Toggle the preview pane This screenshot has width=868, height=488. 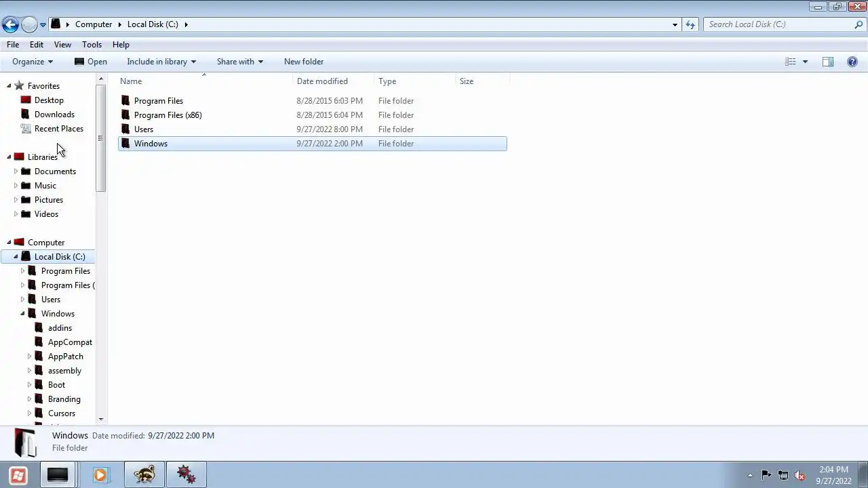point(828,62)
